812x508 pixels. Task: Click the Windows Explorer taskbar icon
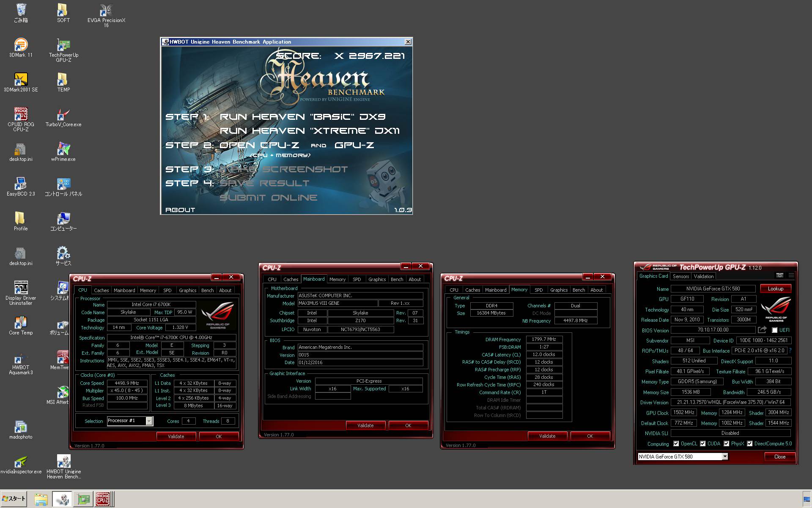coord(41,499)
